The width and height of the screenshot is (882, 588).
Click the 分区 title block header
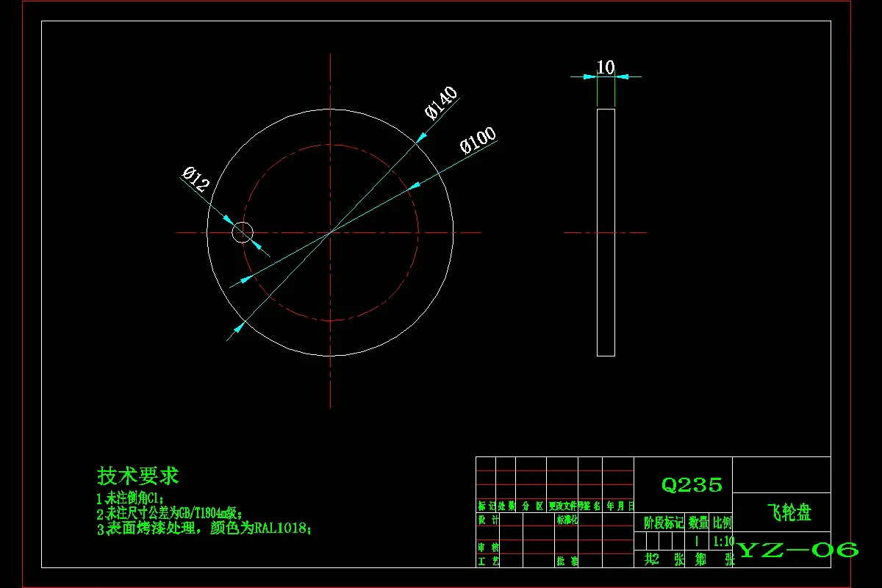pos(532,506)
